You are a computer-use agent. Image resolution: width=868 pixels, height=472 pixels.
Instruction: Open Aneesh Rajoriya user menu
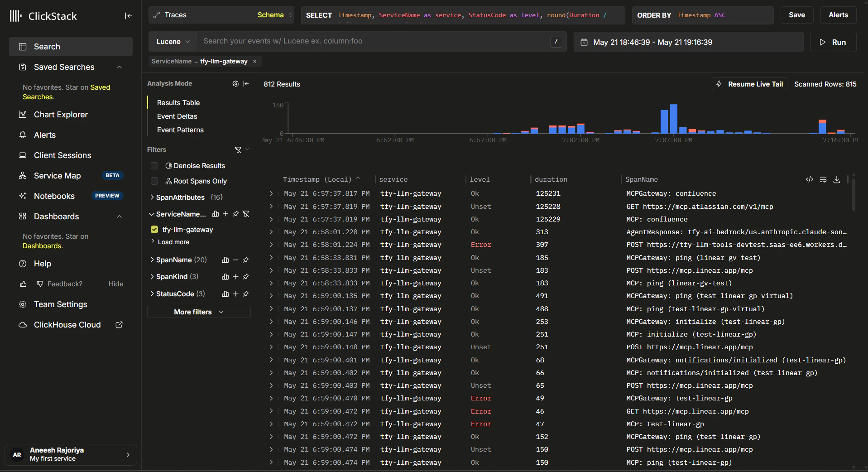(71, 455)
